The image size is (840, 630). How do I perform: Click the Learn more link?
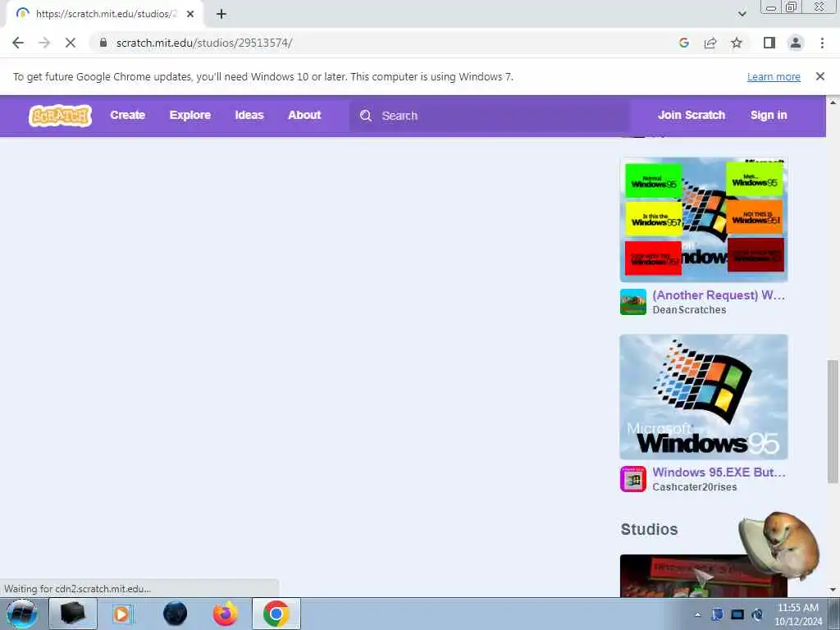click(774, 76)
